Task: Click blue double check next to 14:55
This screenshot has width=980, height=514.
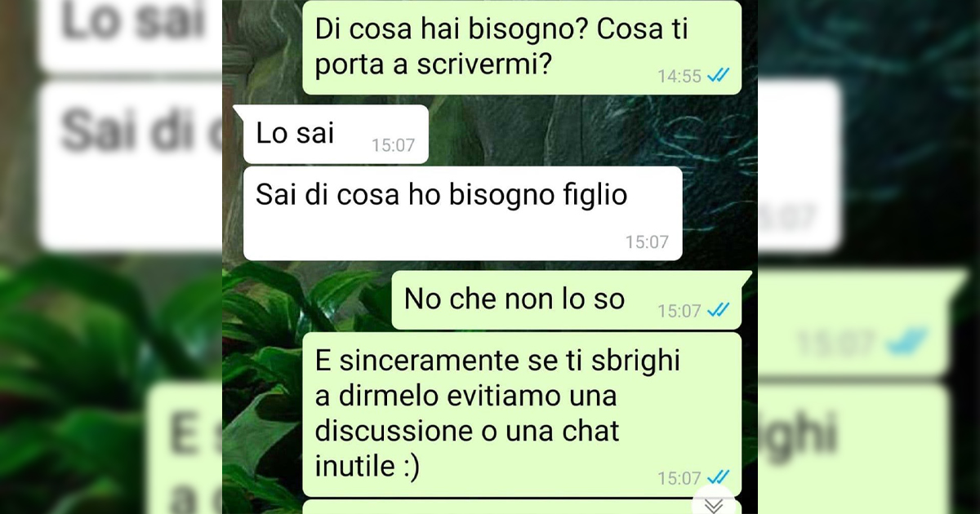Action: pos(718,76)
